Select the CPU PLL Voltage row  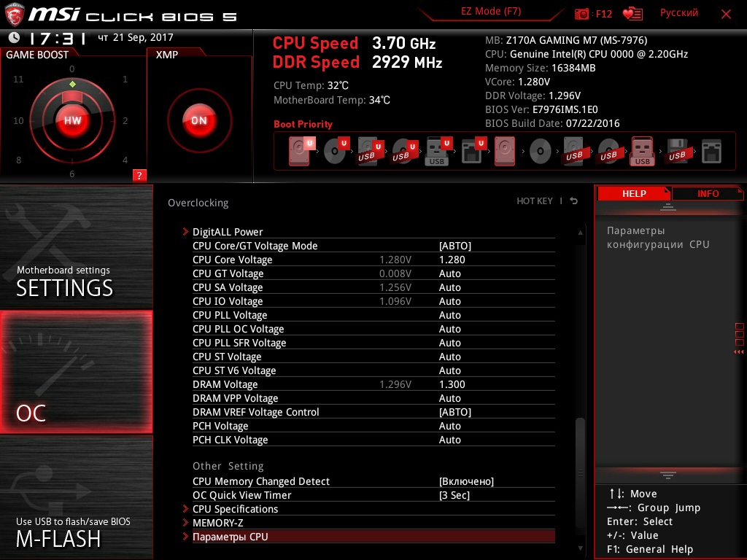[x=373, y=315]
